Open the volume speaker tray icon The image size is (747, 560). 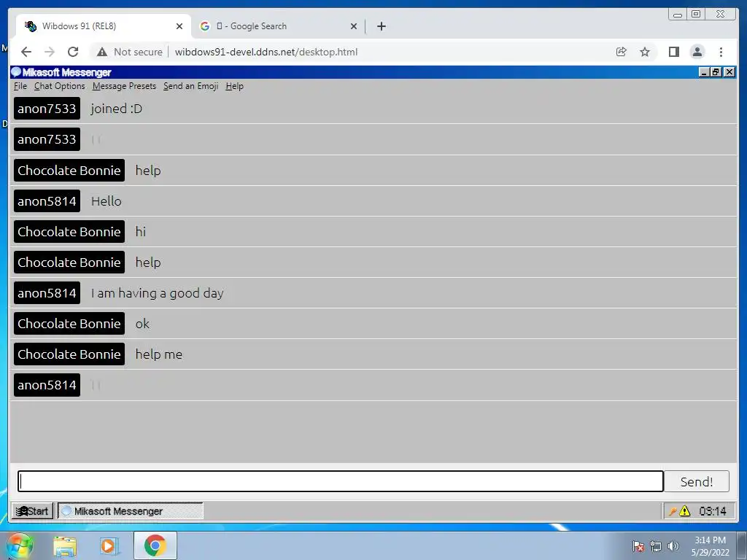coord(673,546)
